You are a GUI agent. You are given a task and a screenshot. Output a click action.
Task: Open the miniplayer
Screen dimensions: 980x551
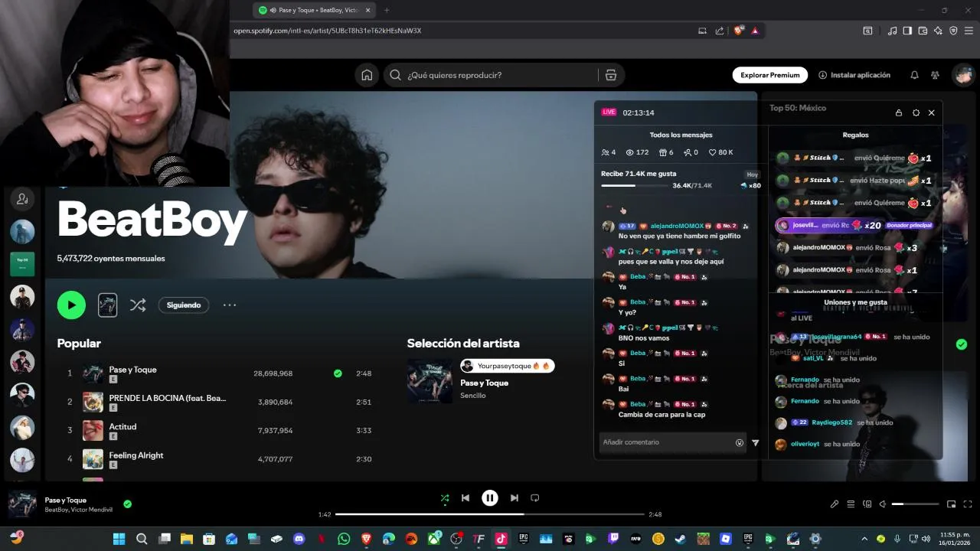[951, 504]
